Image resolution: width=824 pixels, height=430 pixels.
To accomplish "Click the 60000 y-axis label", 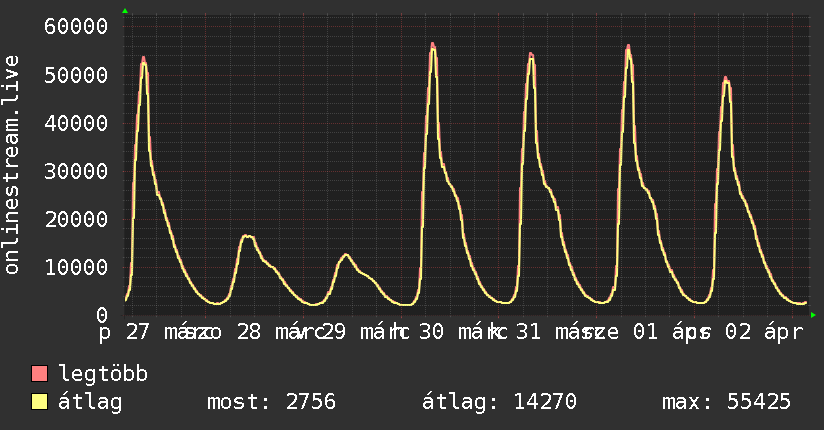I will pos(76,26).
